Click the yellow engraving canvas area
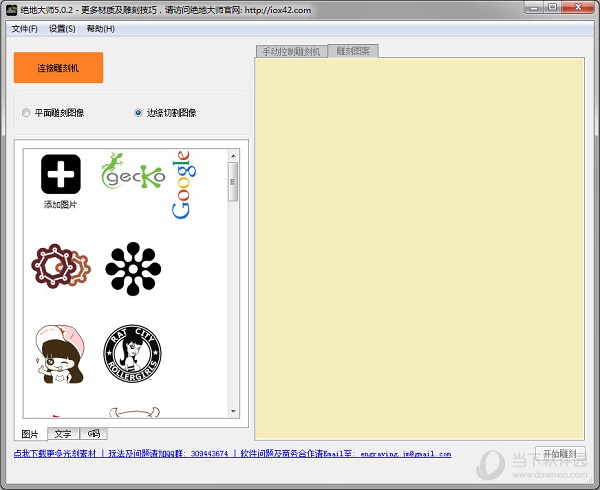The height and width of the screenshot is (490, 600). [x=419, y=249]
